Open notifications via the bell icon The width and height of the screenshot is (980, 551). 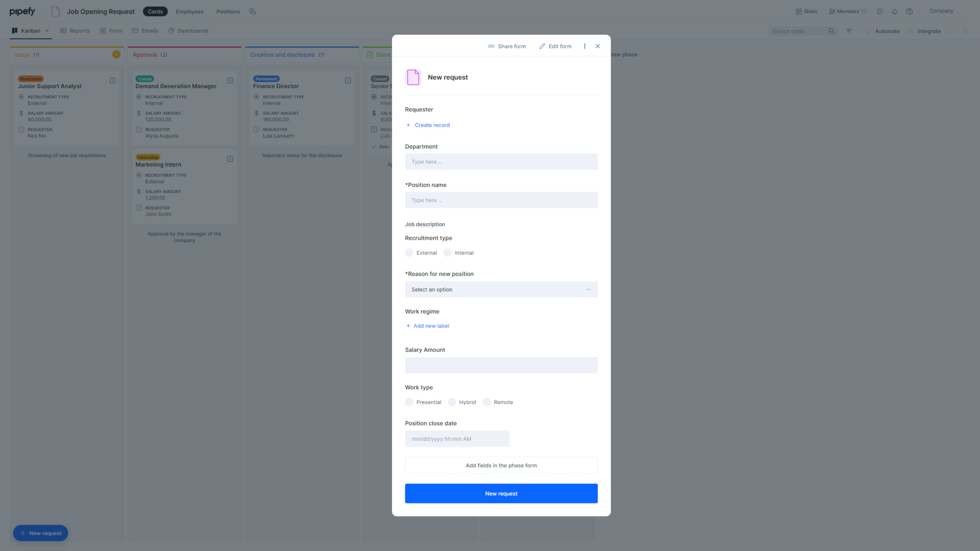click(894, 11)
